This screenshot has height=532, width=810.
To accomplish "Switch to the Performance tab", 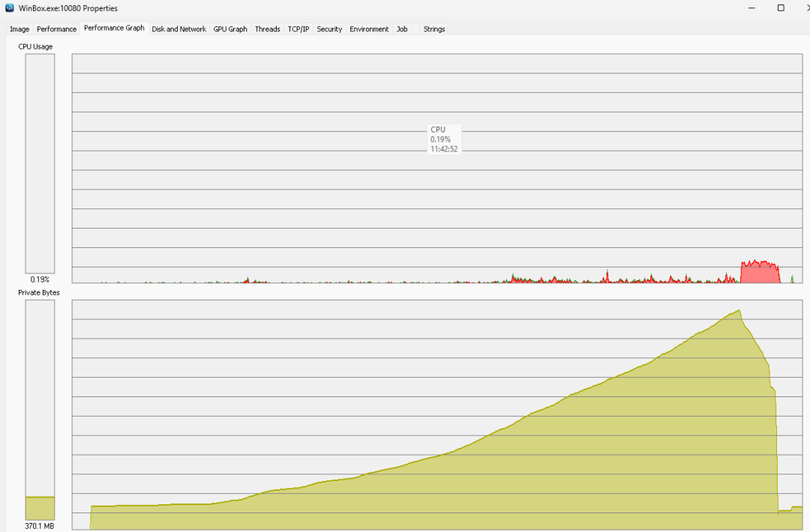I will click(x=57, y=29).
